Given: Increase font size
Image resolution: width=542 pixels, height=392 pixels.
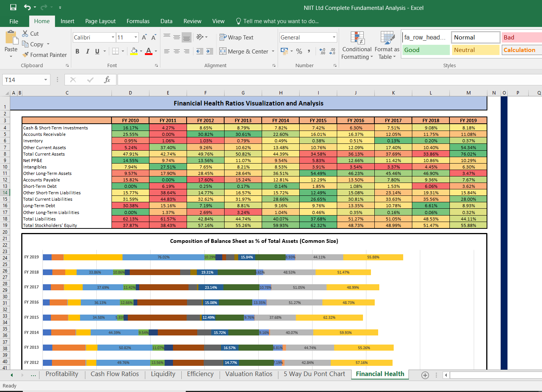Looking at the screenshot, I should [x=144, y=37].
